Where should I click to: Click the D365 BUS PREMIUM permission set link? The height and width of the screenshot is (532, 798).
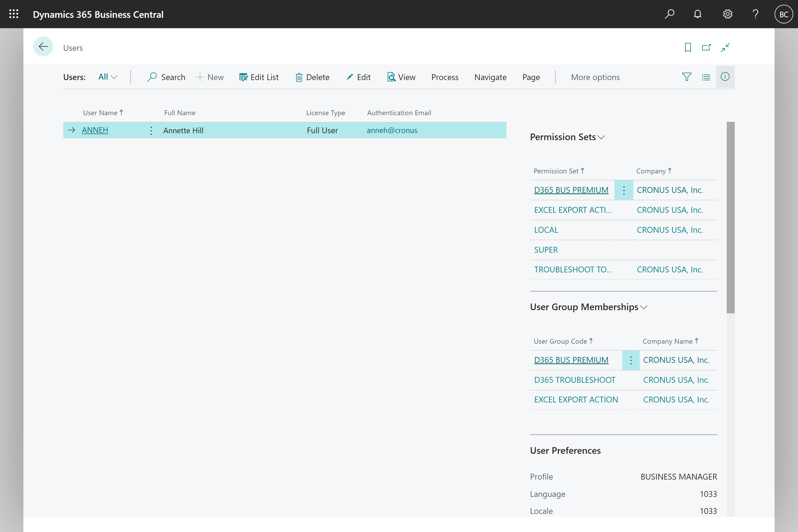[x=571, y=190]
